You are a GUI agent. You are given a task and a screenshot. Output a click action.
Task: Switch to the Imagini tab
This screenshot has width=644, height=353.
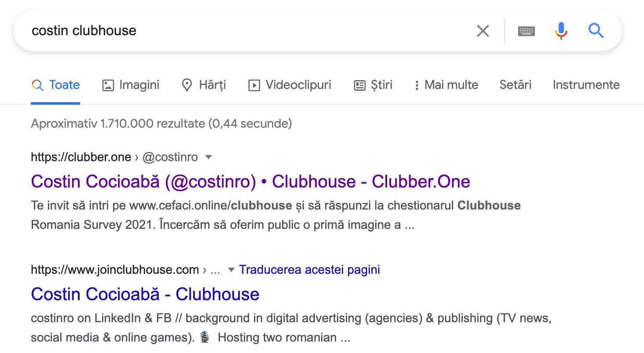tap(139, 85)
